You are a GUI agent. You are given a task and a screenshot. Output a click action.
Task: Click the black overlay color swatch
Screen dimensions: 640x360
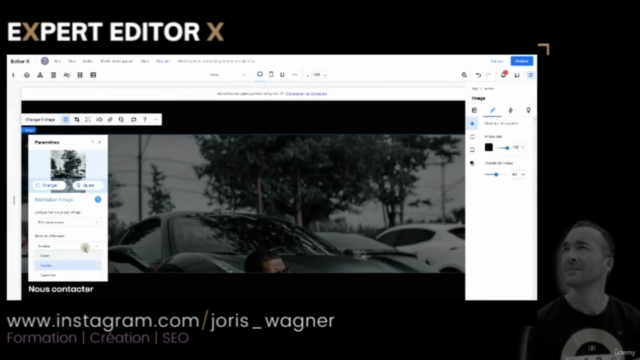click(489, 147)
